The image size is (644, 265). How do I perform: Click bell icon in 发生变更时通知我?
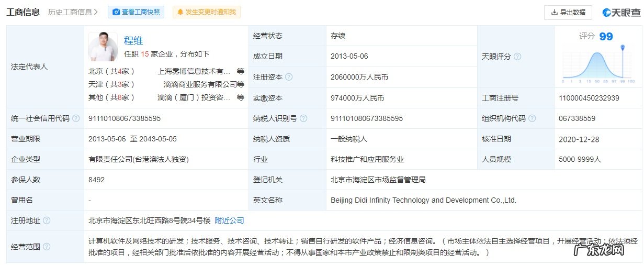pos(180,12)
